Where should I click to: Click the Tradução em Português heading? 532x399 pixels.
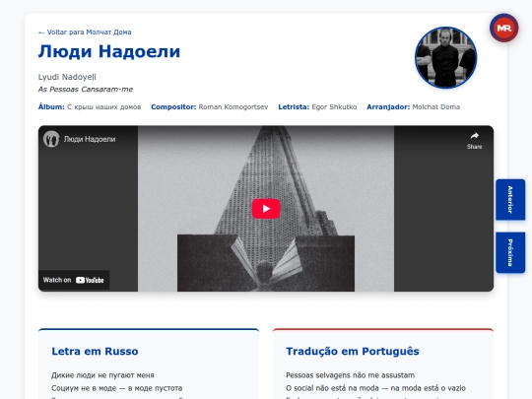[353, 351]
